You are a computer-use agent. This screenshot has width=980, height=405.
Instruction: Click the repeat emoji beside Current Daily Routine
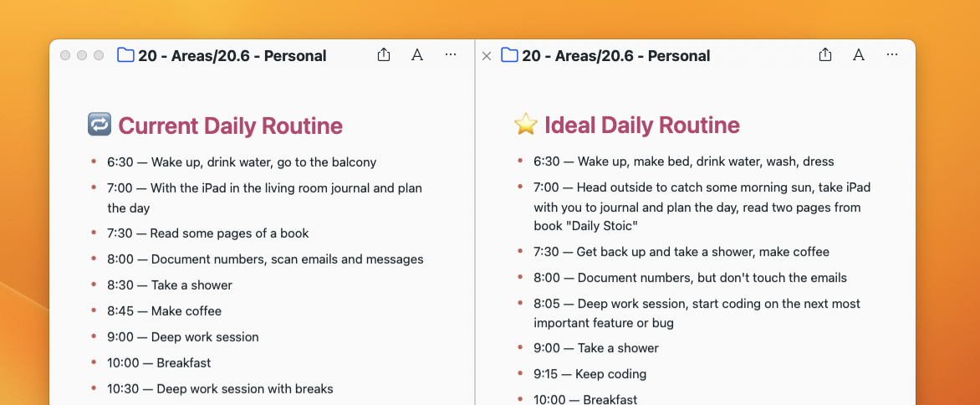pos(100,125)
